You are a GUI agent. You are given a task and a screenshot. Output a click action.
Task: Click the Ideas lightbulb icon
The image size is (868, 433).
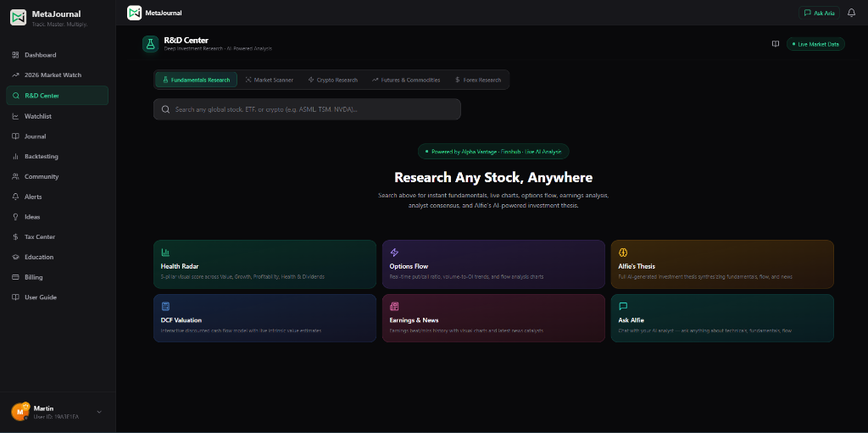[15, 217]
